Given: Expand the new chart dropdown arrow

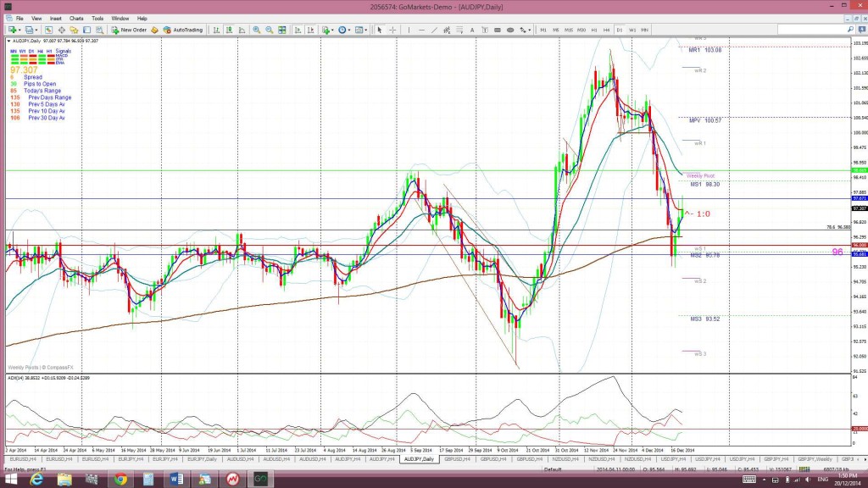Looking at the screenshot, I should 19,30.
